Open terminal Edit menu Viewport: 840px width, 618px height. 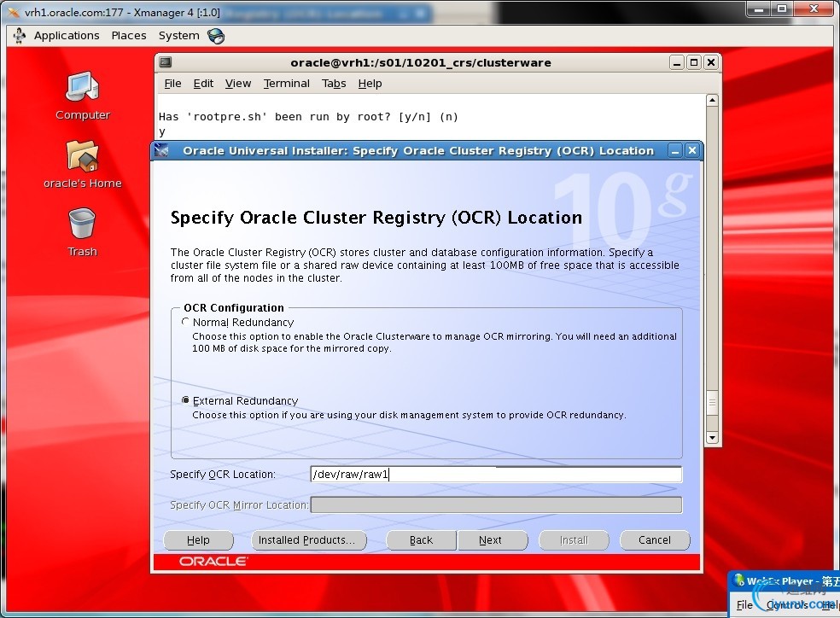(x=203, y=84)
